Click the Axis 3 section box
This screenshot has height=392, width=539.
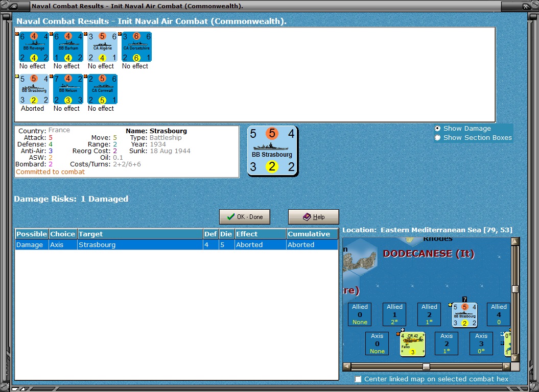coord(481,344)
